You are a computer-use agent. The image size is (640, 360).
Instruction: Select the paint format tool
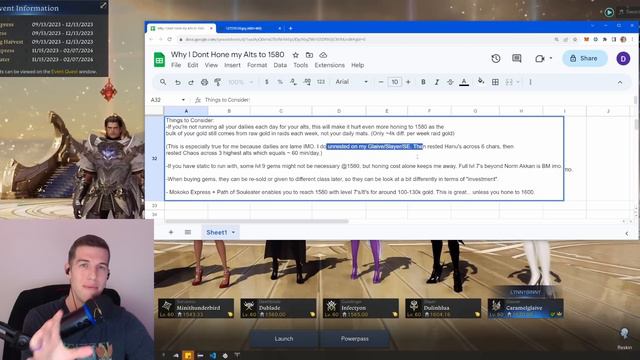218,82
